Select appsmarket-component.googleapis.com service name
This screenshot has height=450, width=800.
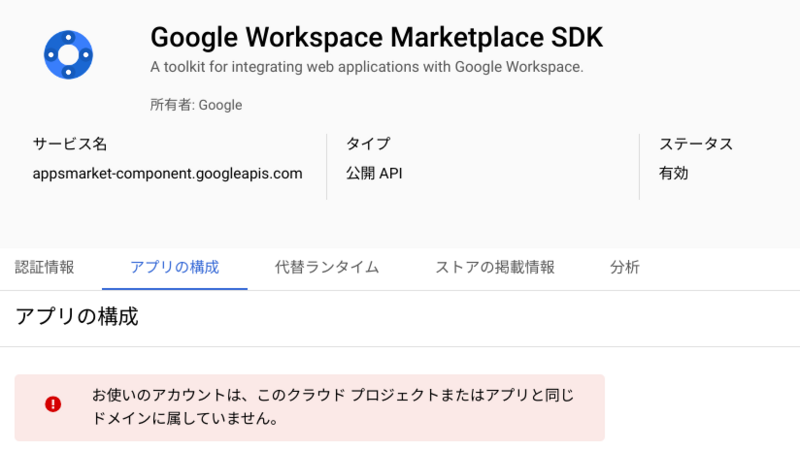[x=167, y=173]
